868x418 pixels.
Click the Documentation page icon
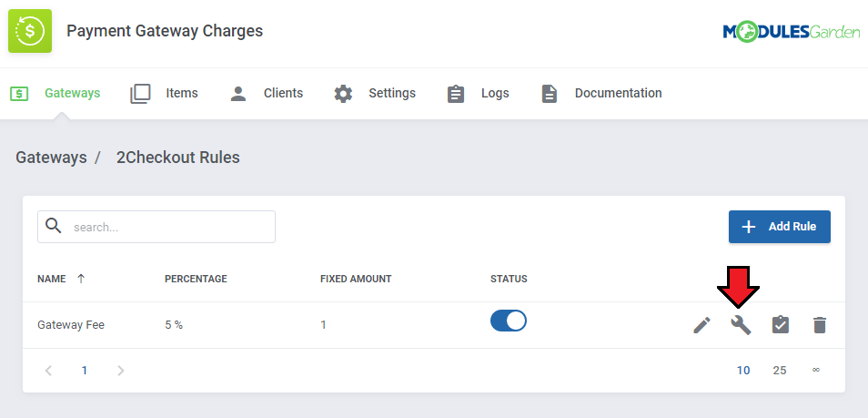550,94
